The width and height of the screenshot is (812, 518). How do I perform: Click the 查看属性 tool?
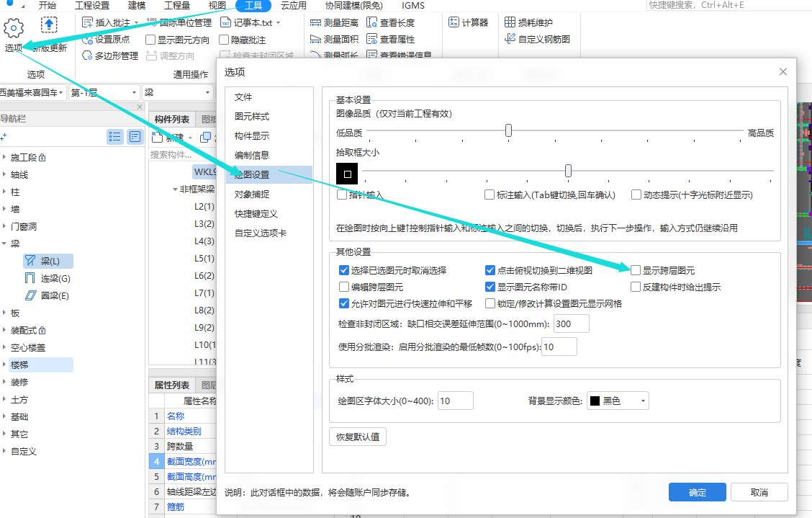[x=390, y=40]
